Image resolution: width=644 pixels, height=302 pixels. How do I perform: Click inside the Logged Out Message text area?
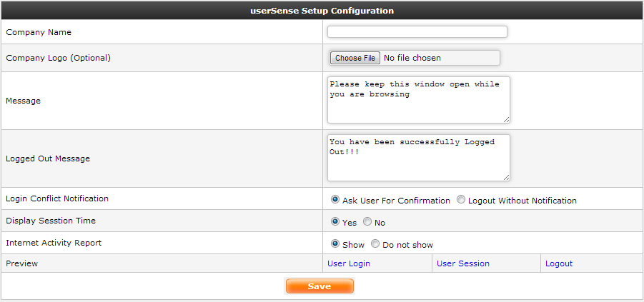click(x=418, y=158)
